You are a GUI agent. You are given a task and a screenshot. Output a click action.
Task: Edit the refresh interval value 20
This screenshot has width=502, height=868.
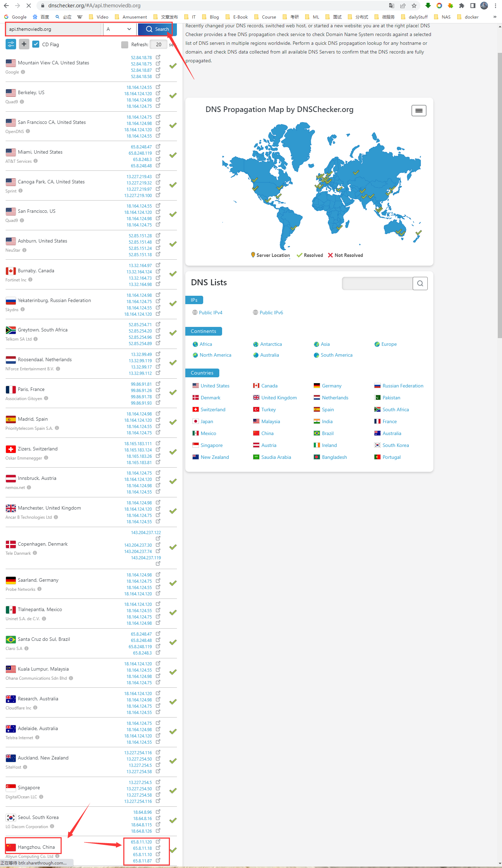(159, 44)
